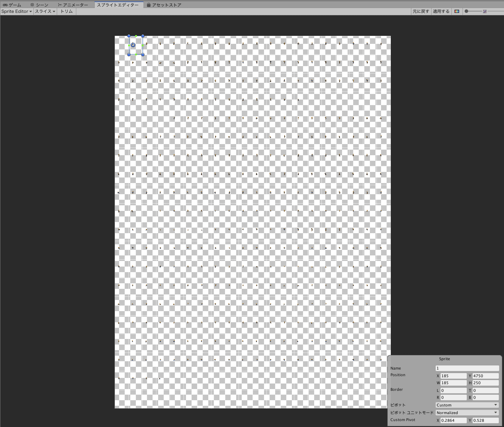Click the Border L field
The width and height of the screenshot is (504, 427).
pos(453,390)
